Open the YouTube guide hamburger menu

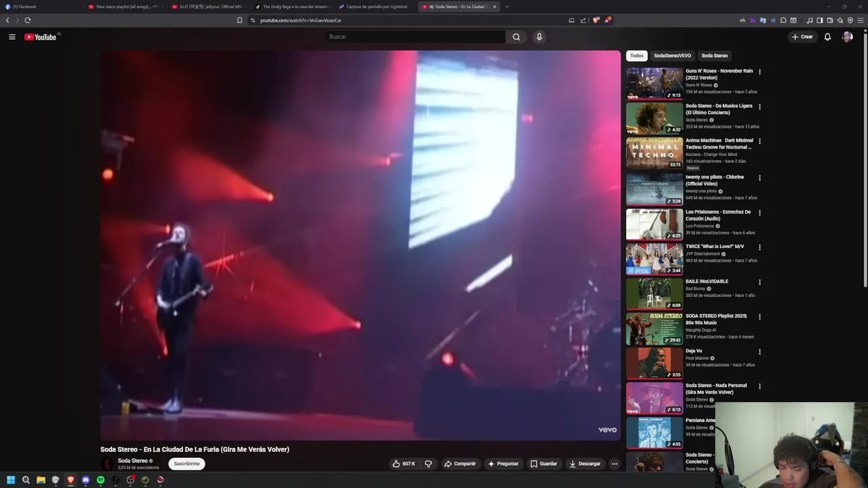(x=12, y=37)
